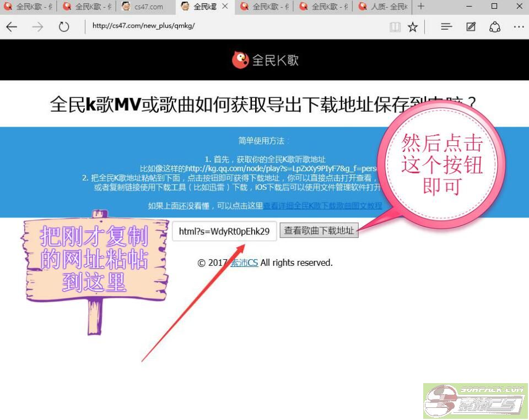Open reading view book icon

(x=395, y=26)
